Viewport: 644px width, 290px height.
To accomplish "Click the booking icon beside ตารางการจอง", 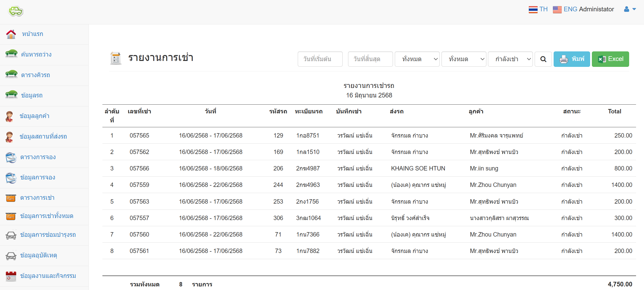I will click(x=11, y=157).
